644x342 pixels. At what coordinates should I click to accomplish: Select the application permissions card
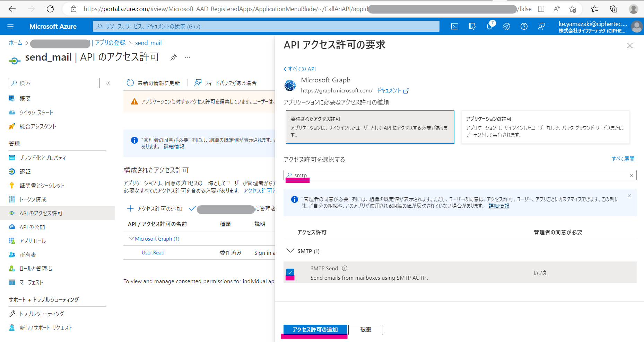click(x=545, y=127)
